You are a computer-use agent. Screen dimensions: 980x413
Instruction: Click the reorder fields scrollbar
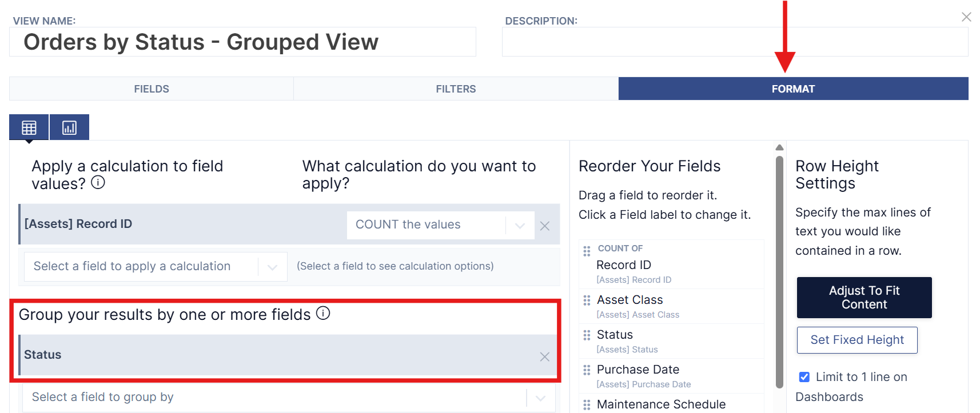[779, 272]
